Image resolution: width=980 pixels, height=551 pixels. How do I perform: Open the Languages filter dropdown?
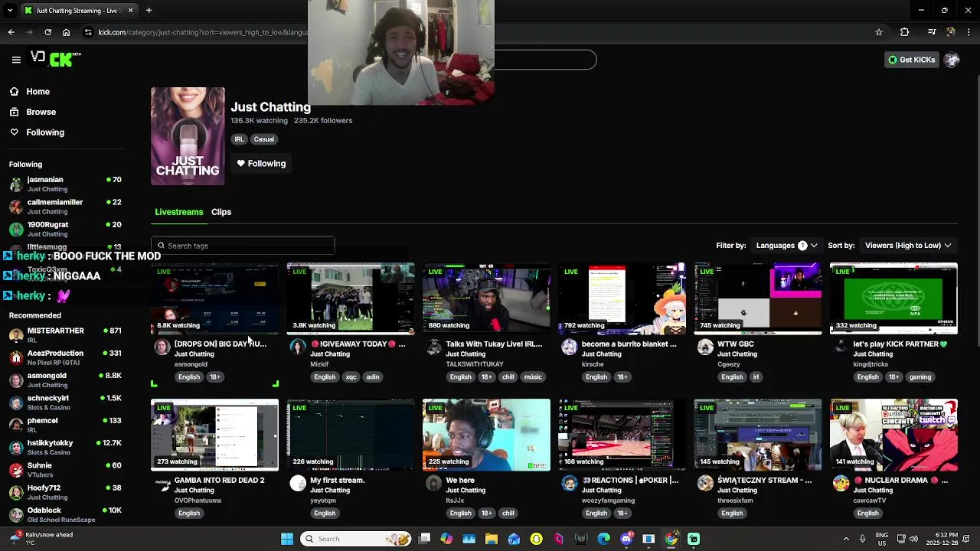tap(786, 246)
